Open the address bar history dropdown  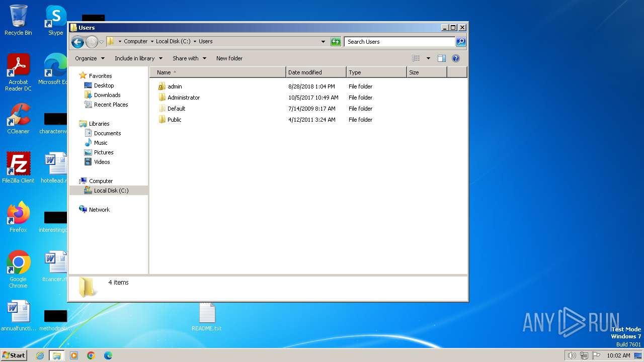(x=323, y=42)
